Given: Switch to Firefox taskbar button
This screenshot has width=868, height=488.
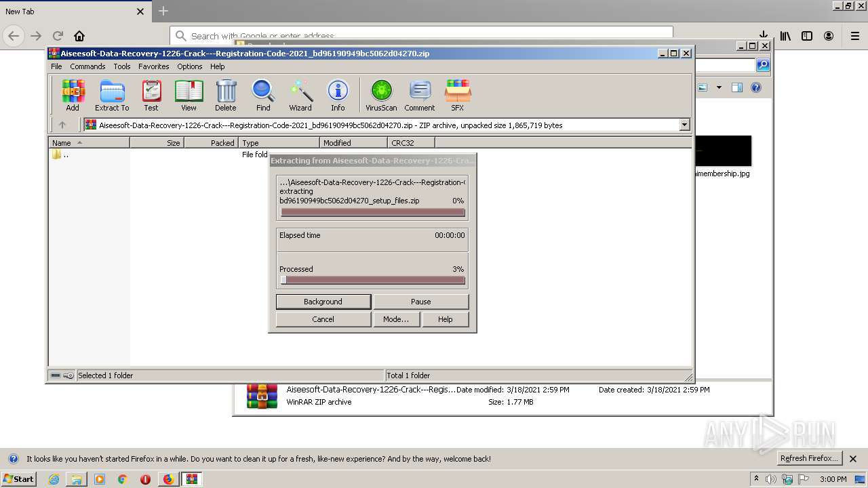Looking at the screenshot, I should (x=168, y=479).
